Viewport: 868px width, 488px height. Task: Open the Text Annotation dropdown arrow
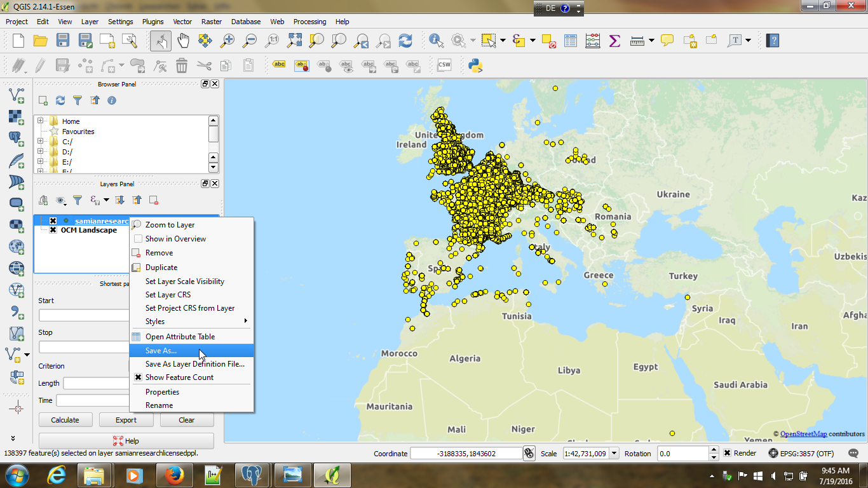point(749,41)
